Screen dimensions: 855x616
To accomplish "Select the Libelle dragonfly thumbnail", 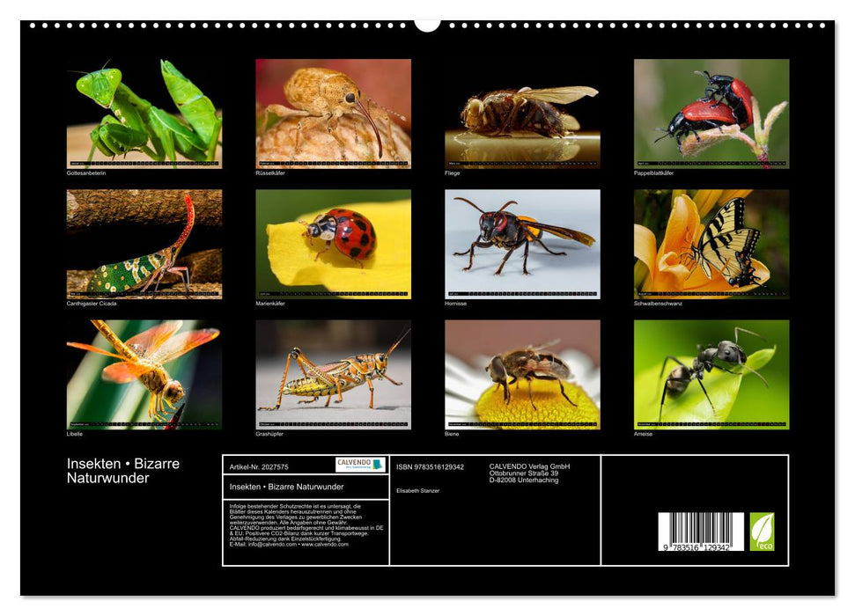I will coord(145,374).
